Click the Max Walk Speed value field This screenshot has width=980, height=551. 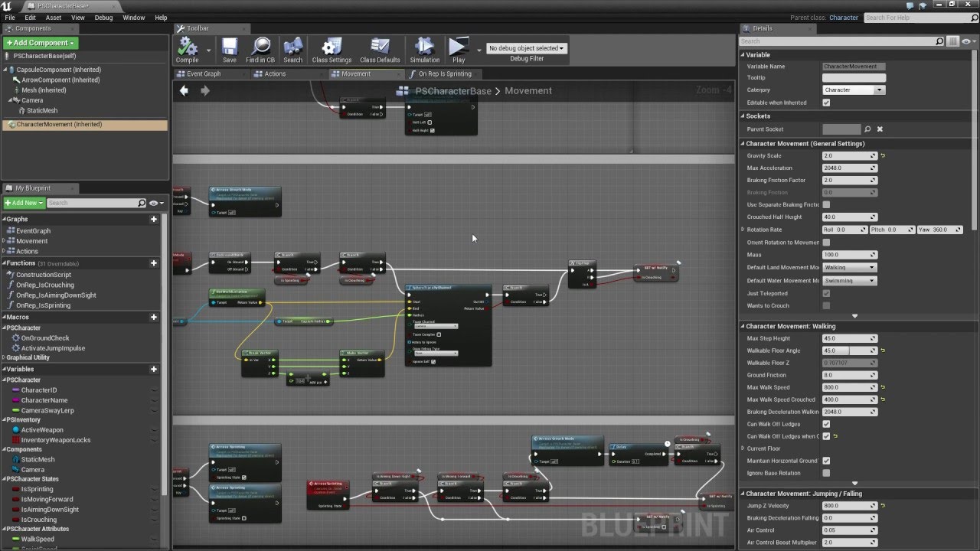pos(849,387)
